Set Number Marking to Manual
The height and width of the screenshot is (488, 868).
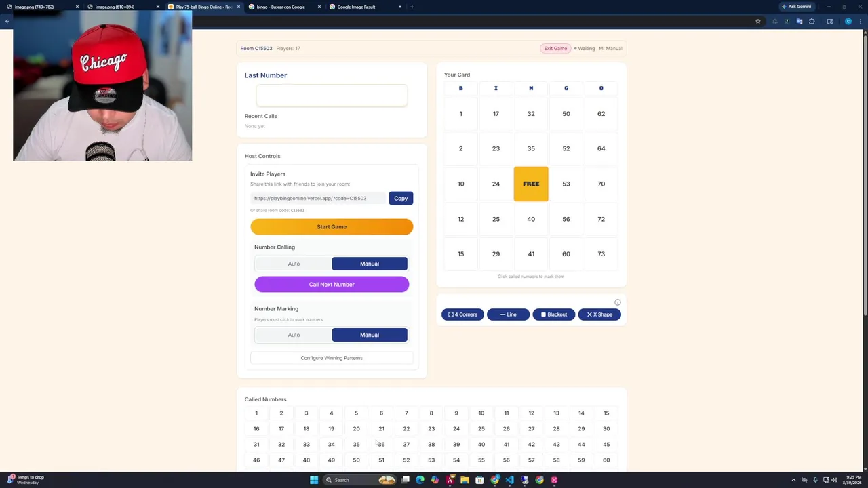(370, 335)
